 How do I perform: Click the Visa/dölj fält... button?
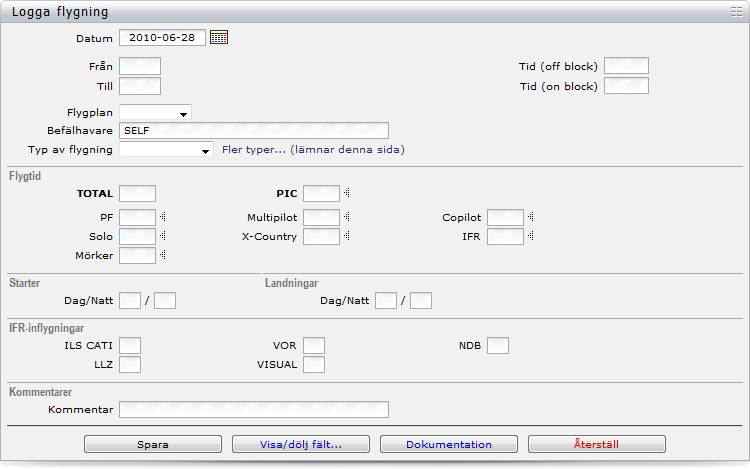(x=301, y=444)
